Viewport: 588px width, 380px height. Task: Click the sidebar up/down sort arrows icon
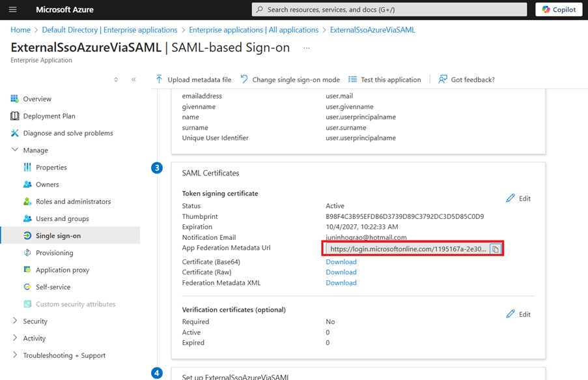[116, 80]
